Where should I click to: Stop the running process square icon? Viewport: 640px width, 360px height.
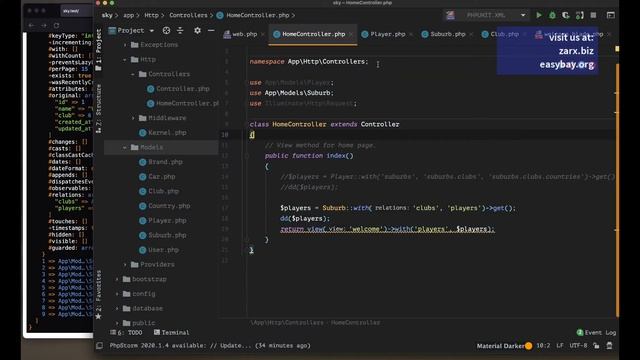pyautogui.click(x=593, y=15)
